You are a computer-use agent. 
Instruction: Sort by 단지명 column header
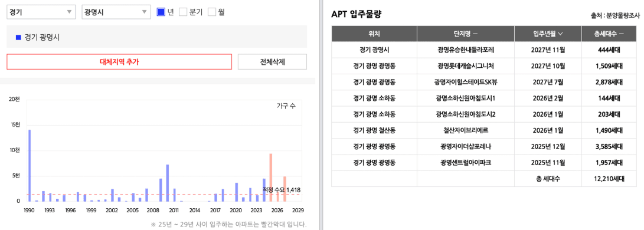pos(466,34)
